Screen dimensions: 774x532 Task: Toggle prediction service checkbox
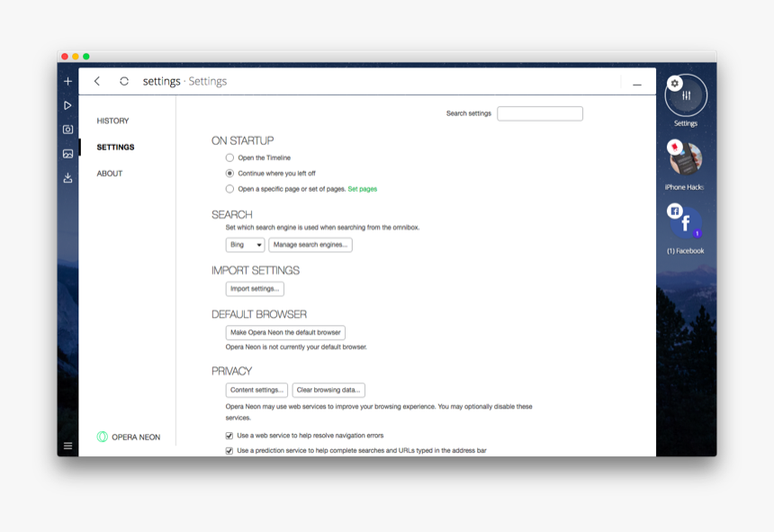click(229, 451)
